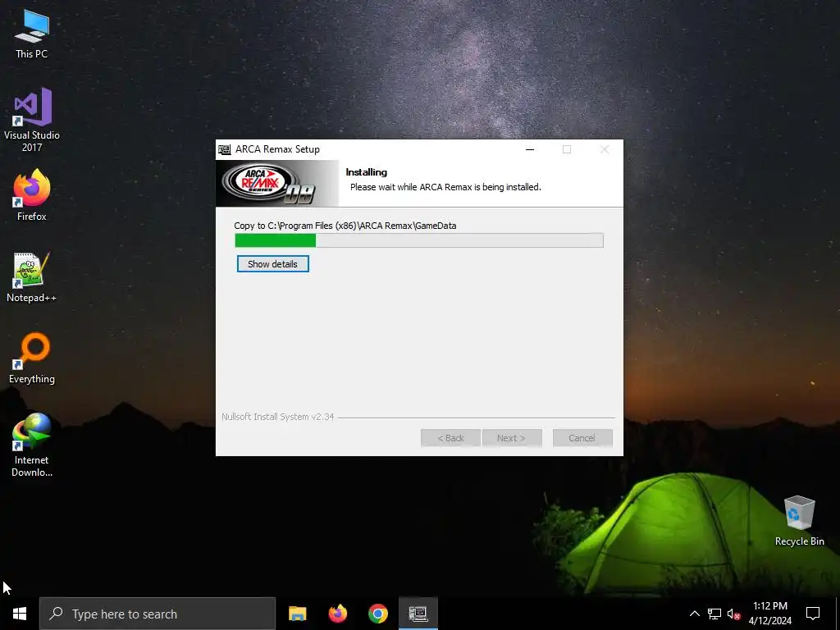840x630 pixels.
Task: Expand hidden system tray icons
Action: [x=694, y=614]
